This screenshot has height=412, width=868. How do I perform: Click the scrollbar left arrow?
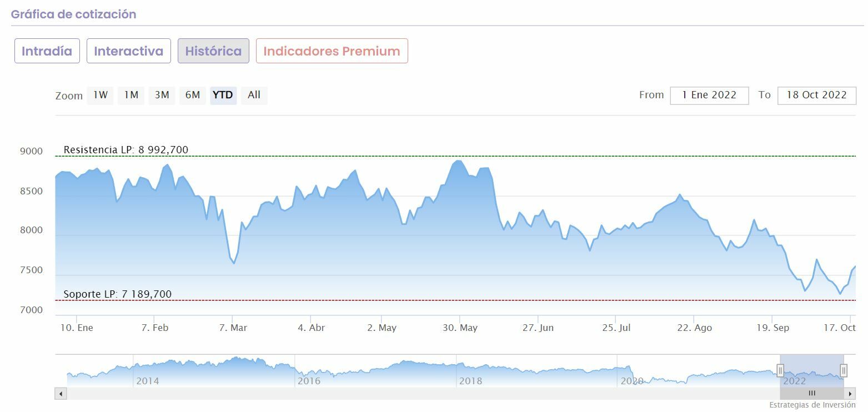[x=61, y=394]
